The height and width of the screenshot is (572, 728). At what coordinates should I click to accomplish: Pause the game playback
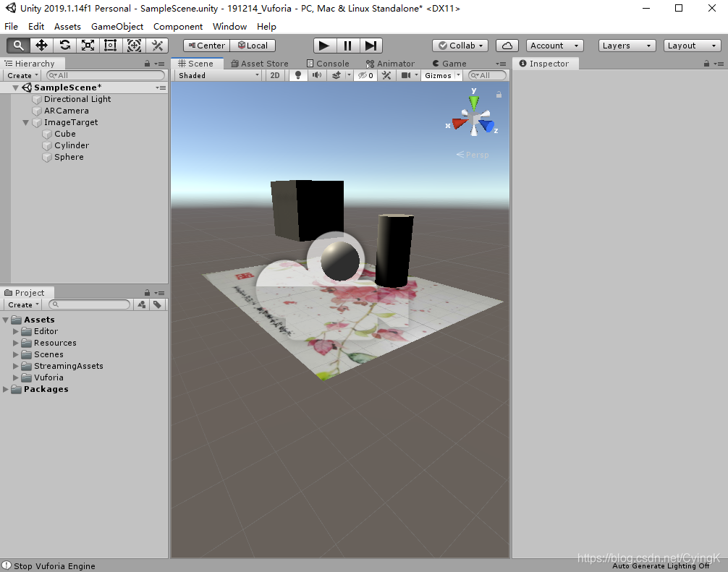347,46
